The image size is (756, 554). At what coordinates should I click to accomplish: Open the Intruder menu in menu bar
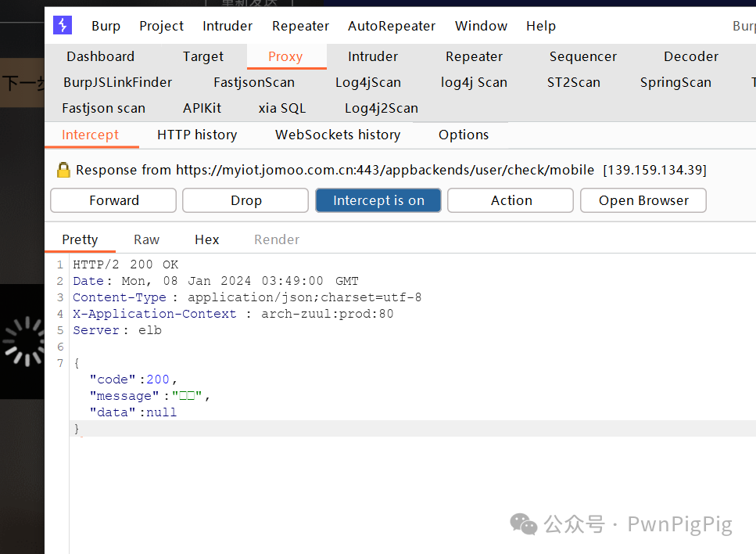pos(228,26)
